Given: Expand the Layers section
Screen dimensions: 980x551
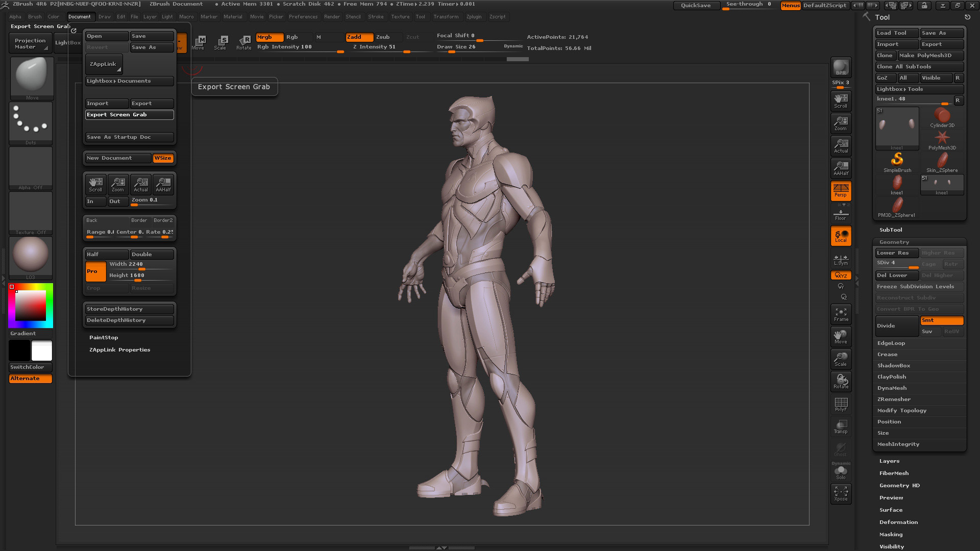Looking at the screenshot, I should point(889,461).
